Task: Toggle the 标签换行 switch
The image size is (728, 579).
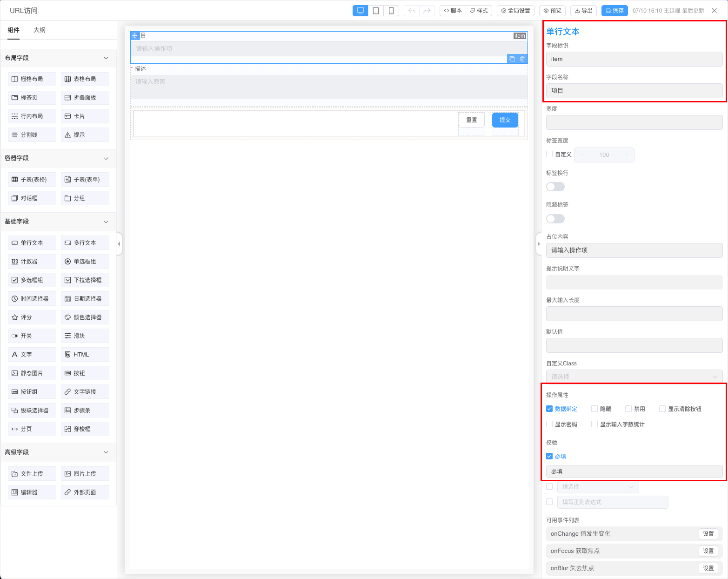Action: 555,187
